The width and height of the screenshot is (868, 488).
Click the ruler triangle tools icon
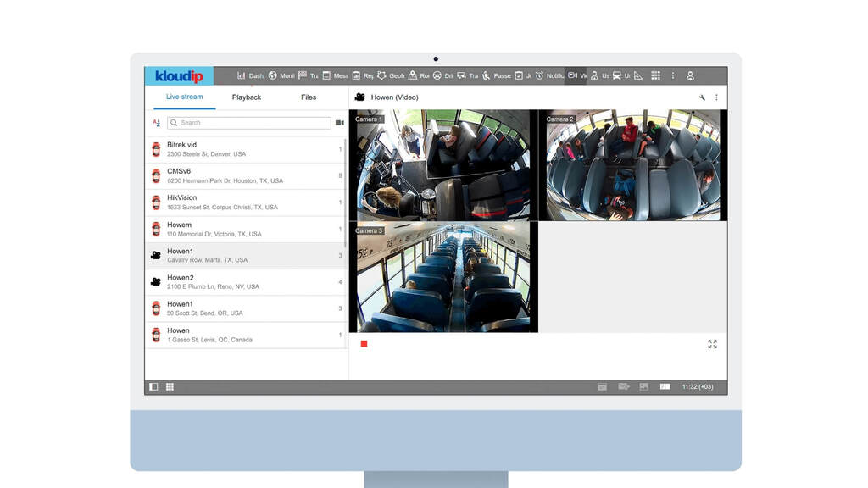pos(638,75)
